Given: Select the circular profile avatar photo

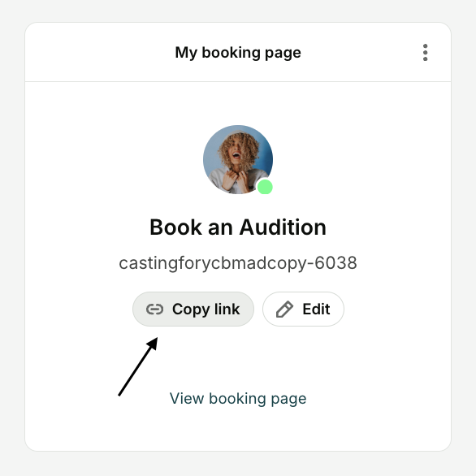Looking at the screenshot, I should click(238, 160).
